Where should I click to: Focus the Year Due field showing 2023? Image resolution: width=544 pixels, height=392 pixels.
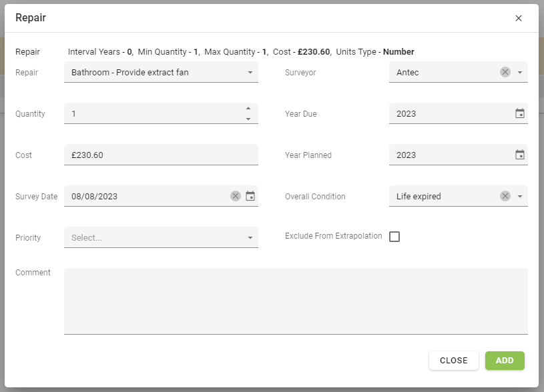(447, 113)
